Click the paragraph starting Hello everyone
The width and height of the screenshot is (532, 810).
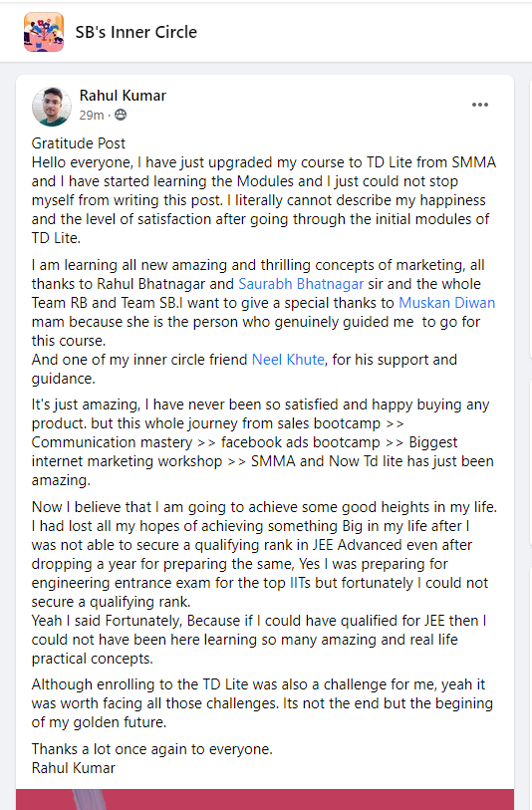pyautogui.click(x=264, y=200)
